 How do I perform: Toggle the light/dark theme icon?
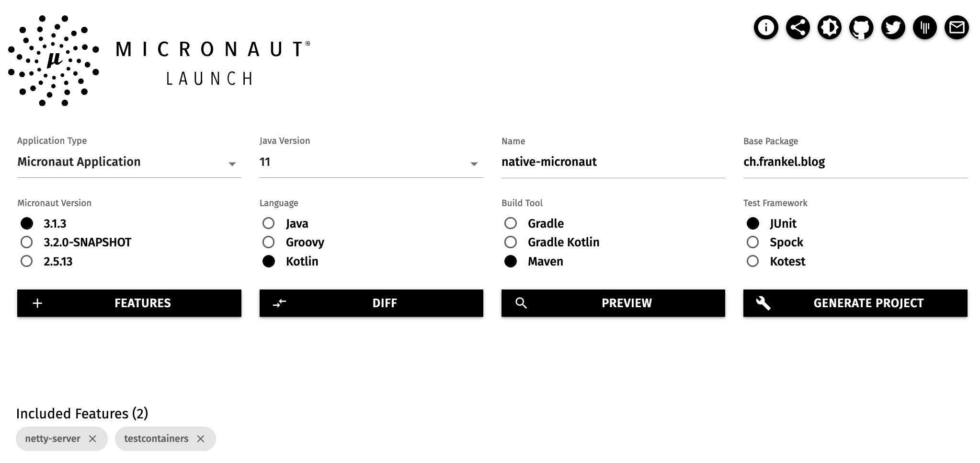pyautogui.click(x=829, y=27)
